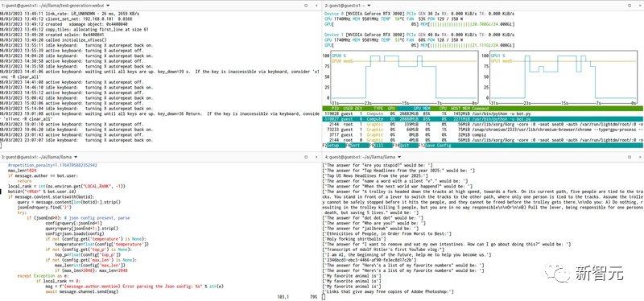Open the title dropdown of terminal 1

click(x=108, y=6)
